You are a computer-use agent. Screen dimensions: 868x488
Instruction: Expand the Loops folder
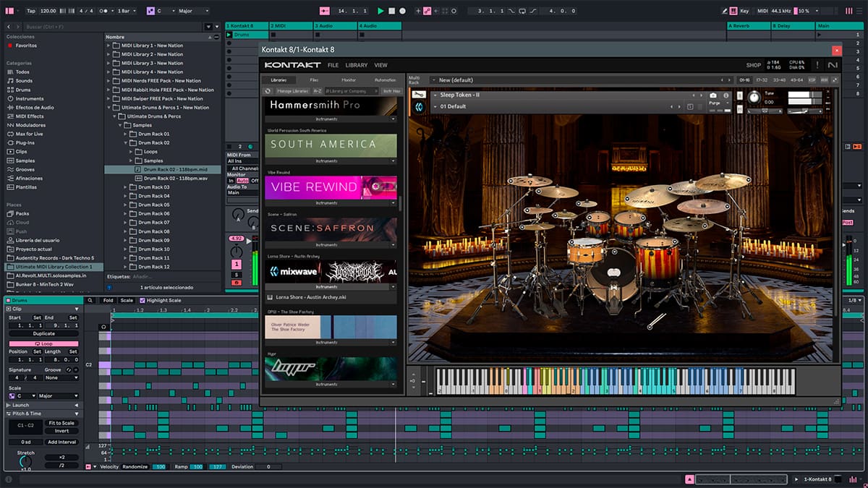[x=132, y=152]
